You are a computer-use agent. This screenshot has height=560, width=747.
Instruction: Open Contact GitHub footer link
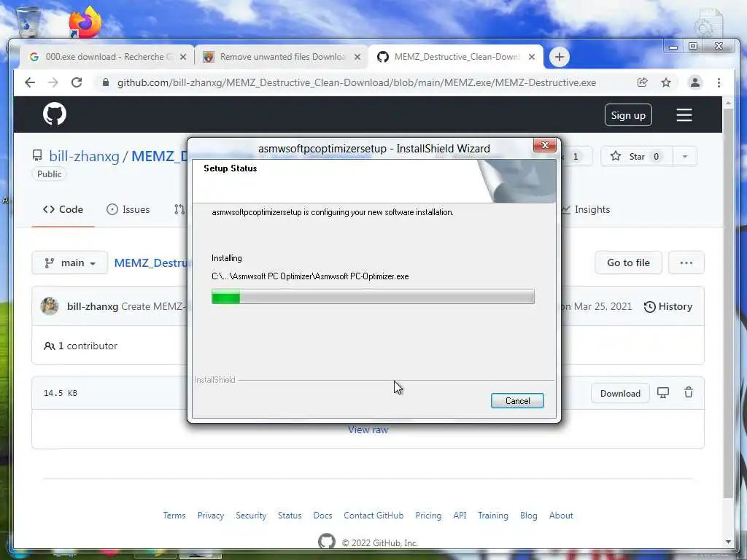373,516
